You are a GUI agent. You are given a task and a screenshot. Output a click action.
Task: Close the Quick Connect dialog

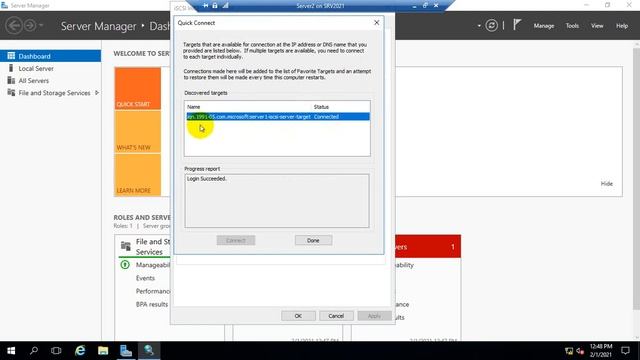click(376, 23)
